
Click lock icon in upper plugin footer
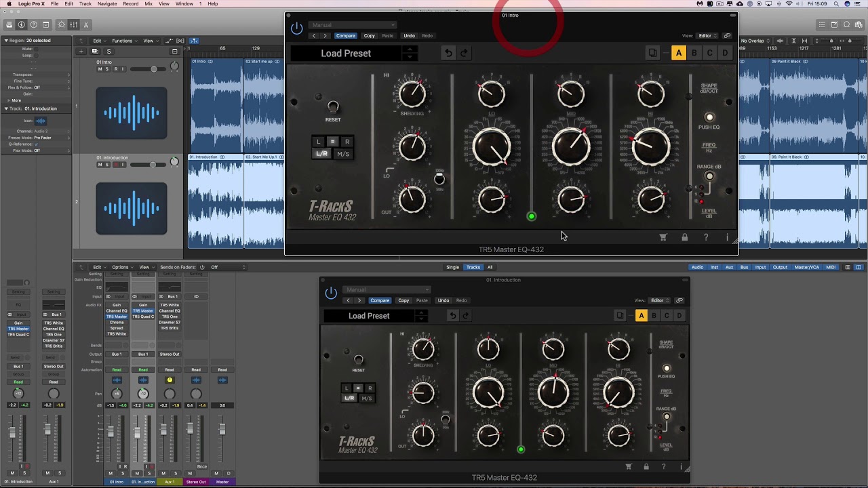(x=684, y=237)
